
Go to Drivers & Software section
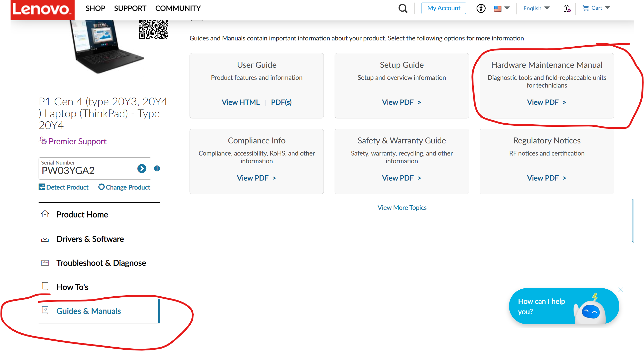(x=90, y=239)
